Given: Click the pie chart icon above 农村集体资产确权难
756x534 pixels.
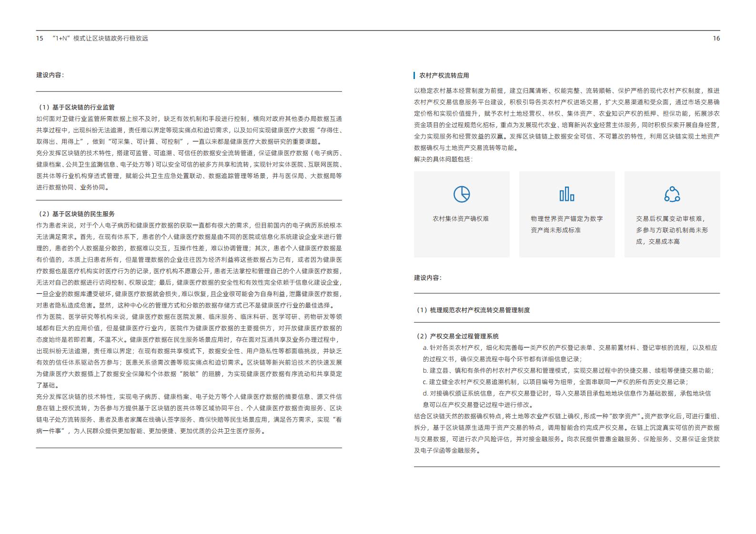Looking at the screenshot, I should pos(462,194).
